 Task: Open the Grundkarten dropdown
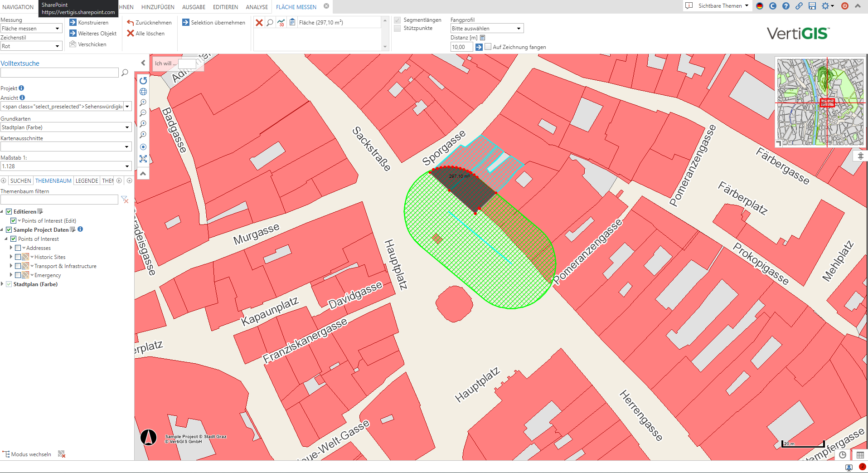click(x=66, y=127)
